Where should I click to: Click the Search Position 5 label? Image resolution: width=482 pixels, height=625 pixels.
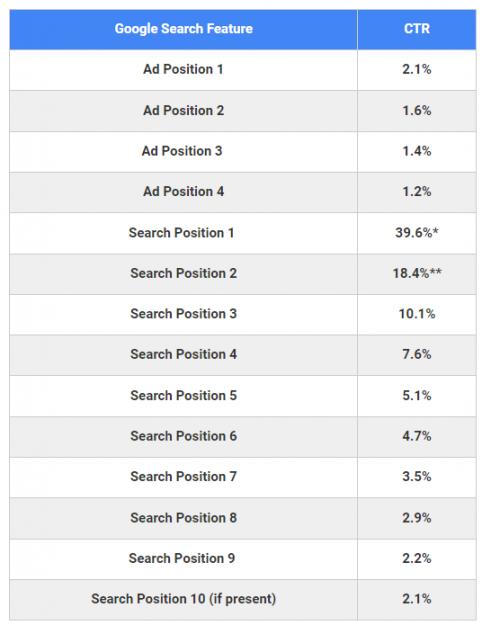point(183,395)
